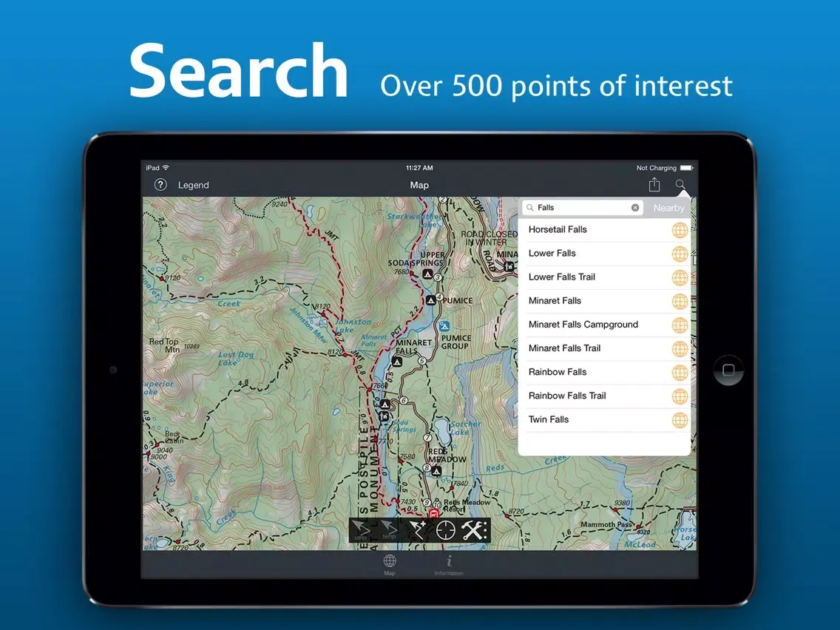Switch to the Map tab
This screenshot has width=840, height=630.
coord(390,565)
